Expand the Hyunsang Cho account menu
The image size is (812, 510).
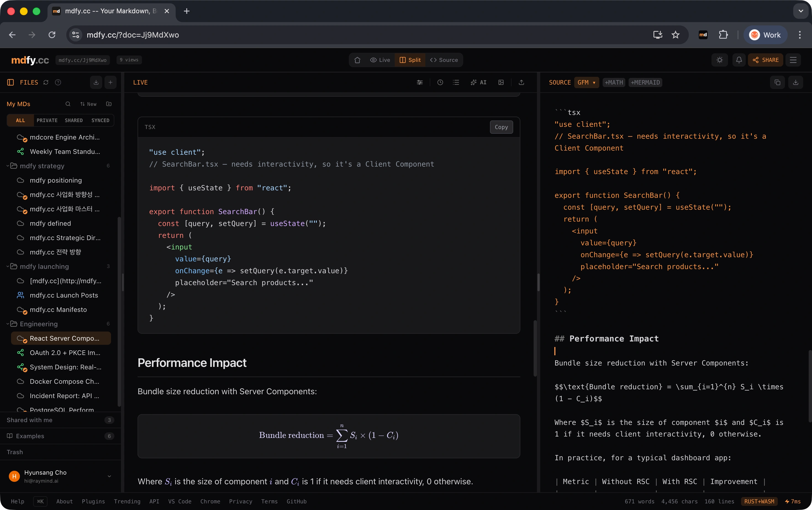pyautogui.click(x=109, y=476)
